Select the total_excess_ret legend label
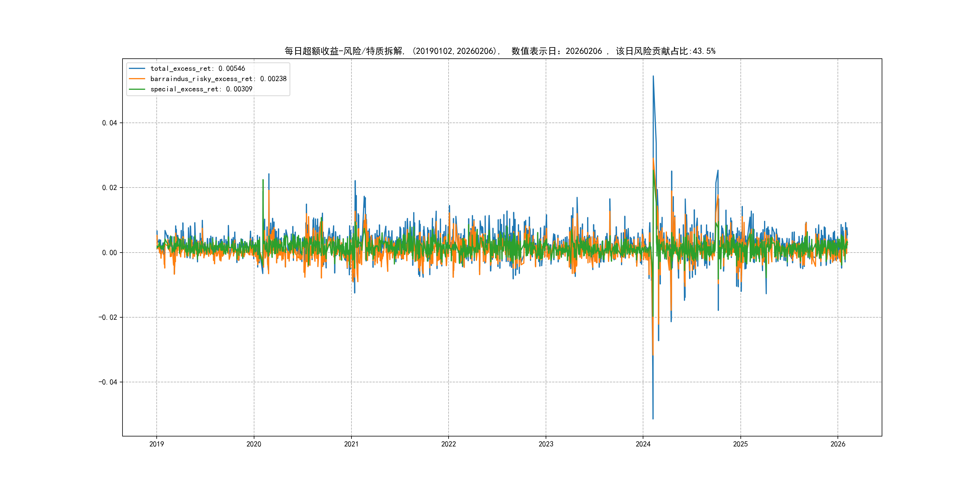This screenshot has width=980, height=490. click(198, 68)
